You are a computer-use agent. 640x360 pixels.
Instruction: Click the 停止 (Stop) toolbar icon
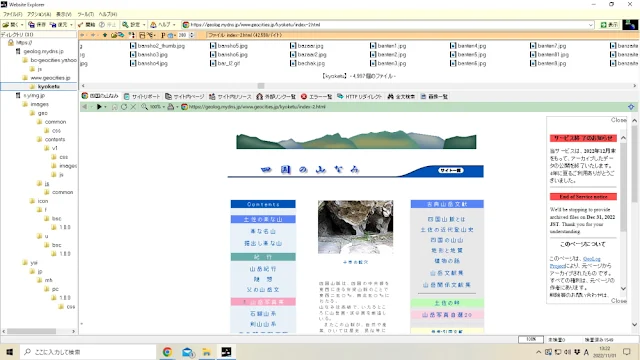[x=102, y=25]
